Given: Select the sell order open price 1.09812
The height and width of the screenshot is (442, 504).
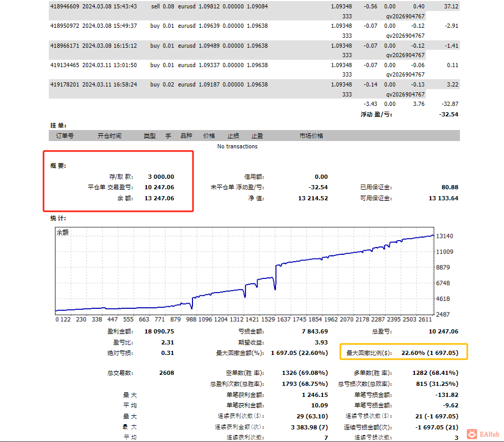Looking at the screenshot, I should tap(209, 6).
